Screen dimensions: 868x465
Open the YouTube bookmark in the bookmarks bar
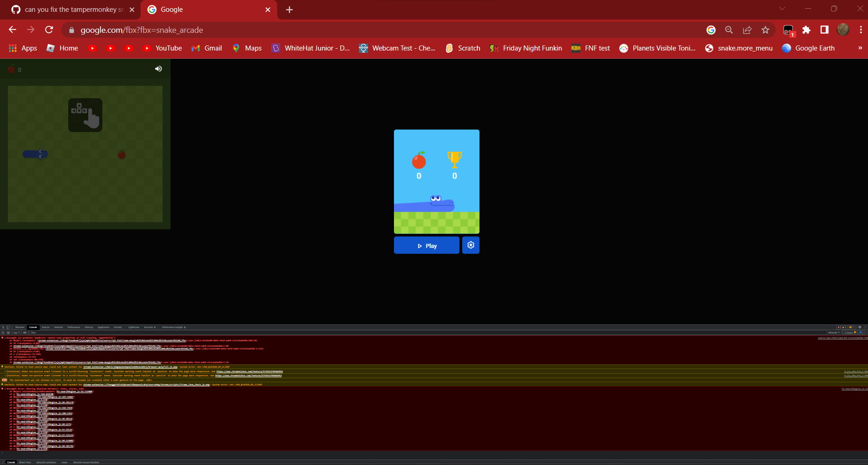coord(162,48)
